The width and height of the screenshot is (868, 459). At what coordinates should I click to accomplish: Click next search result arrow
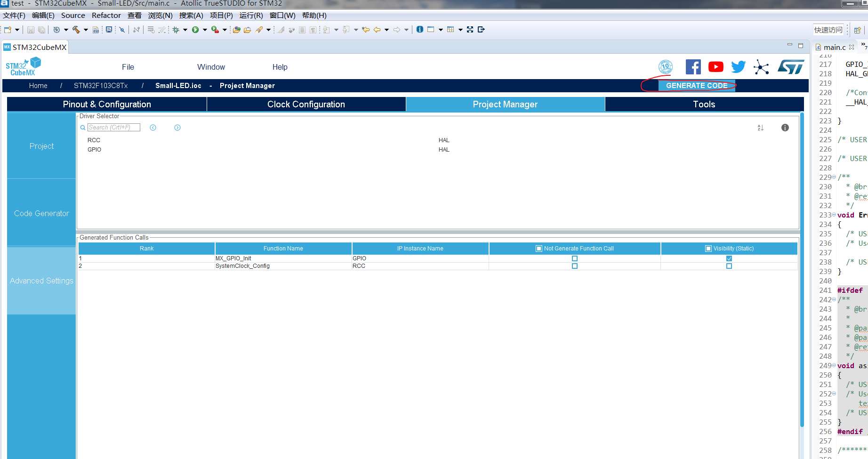point(177,128)
